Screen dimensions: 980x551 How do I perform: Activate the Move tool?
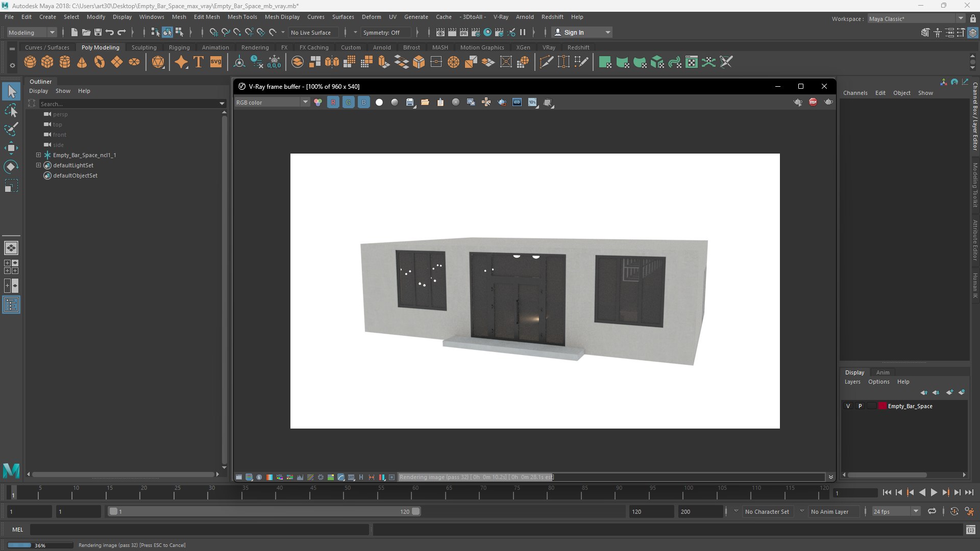point(11,148)
